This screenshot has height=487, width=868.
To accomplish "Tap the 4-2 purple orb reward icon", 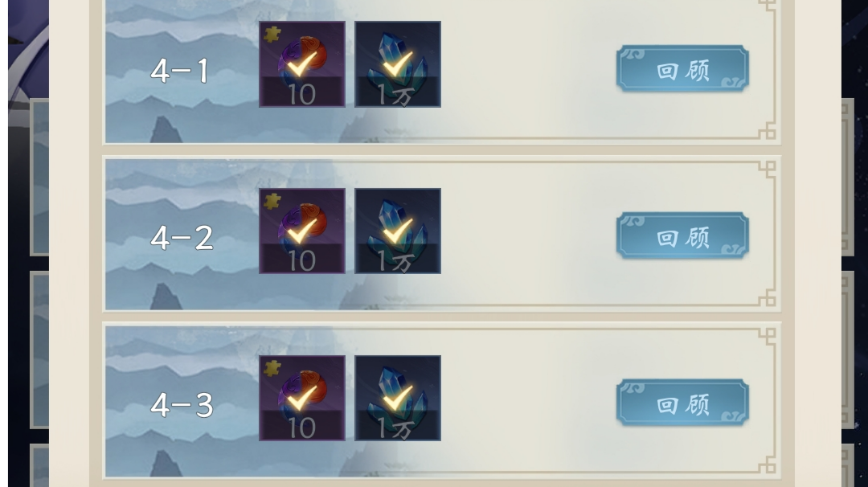I will point(302,231).
